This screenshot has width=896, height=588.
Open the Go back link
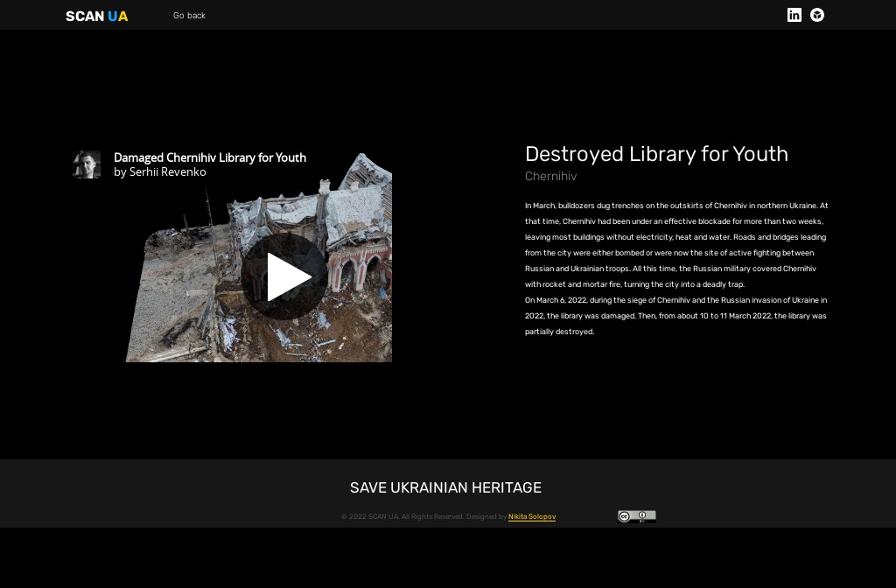pos(189,16)
